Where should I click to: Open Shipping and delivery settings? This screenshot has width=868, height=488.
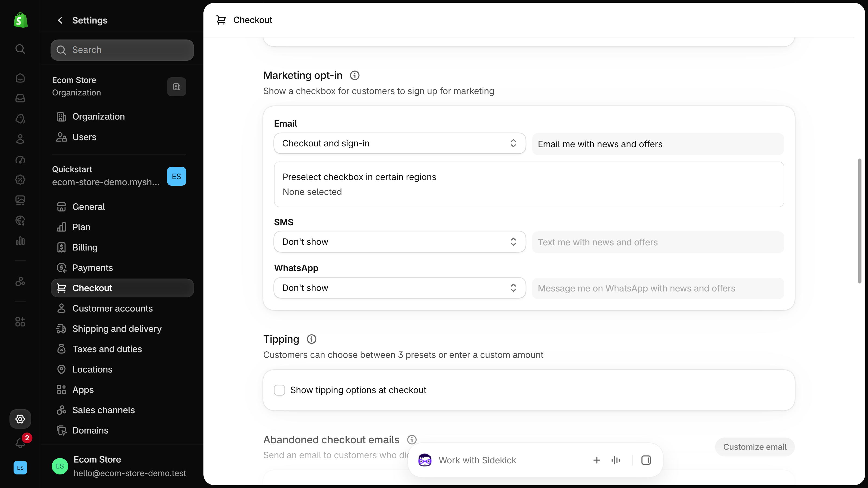(x=122, y=329)
